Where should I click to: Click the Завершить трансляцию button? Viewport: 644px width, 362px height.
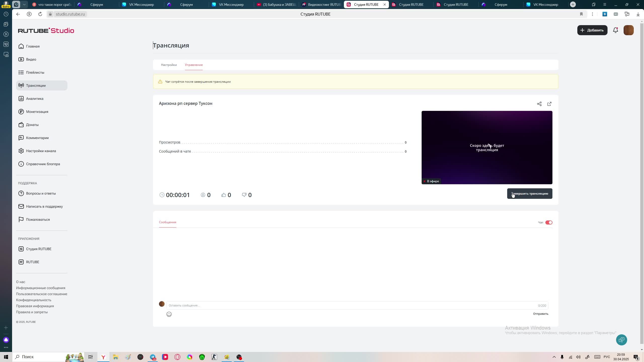[530, 194]
